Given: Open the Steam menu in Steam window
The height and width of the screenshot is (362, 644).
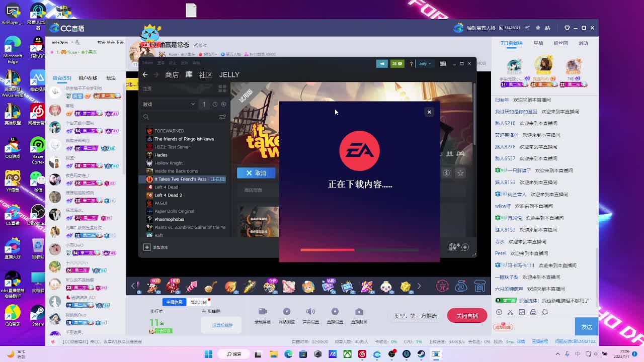Looking at the screenshot, I should point(147,63).
